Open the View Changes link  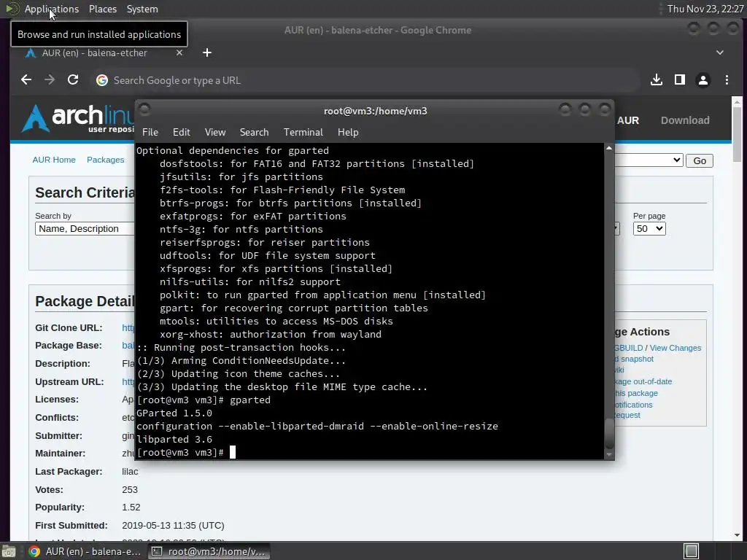(x=675, y=348)
